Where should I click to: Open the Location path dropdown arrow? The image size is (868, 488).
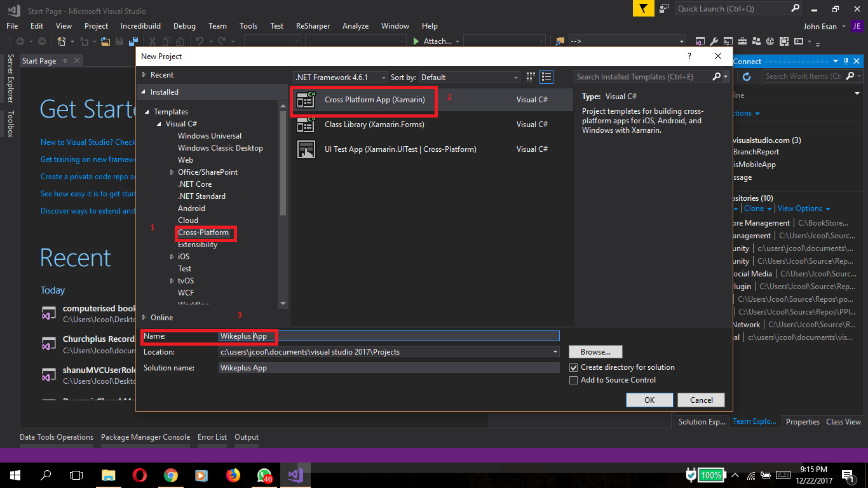pyautogui.click(x=555, y=351)
